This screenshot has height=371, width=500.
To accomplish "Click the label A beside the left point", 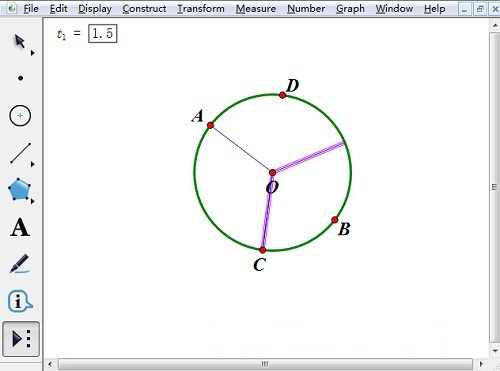I will 198,116.
